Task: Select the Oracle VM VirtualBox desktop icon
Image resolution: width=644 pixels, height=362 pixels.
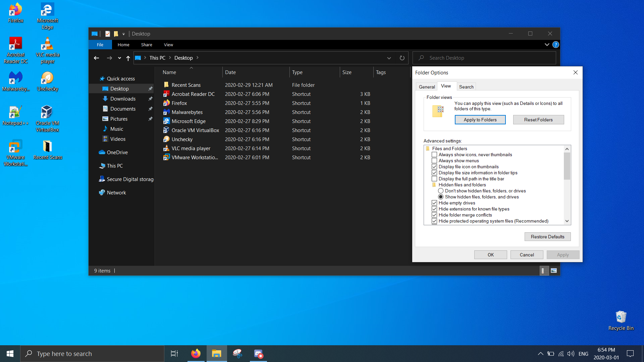Action: pos(47,119)
